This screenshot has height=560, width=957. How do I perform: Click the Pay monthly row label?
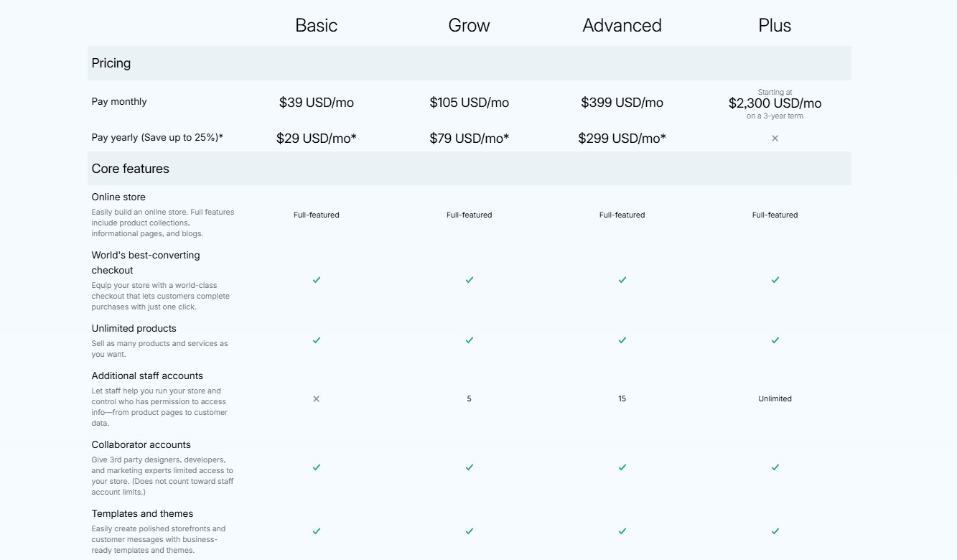[119, 101]
